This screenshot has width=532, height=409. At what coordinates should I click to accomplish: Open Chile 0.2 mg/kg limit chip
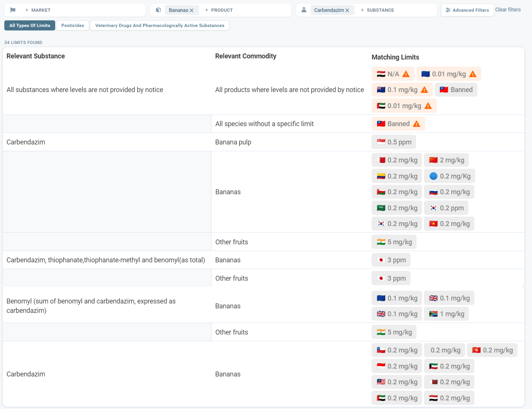tap(397, 350)
